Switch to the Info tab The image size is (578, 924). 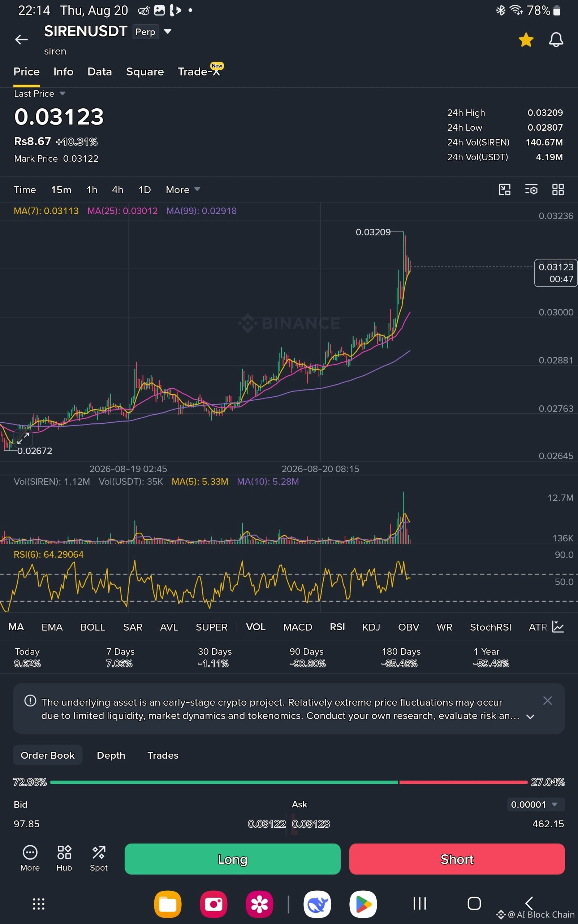click(x=64, y=72)
